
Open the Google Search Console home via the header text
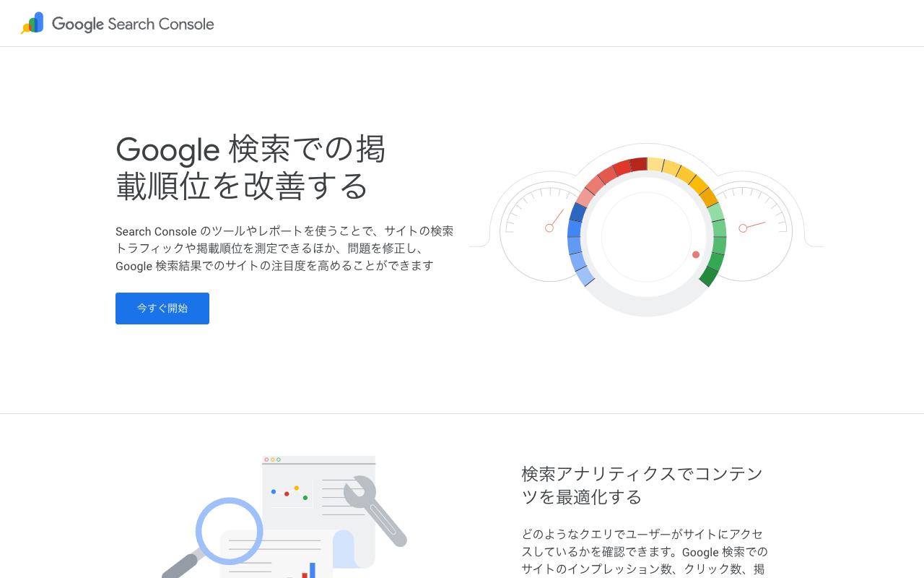pyautogui.click(x=133, y=23)
